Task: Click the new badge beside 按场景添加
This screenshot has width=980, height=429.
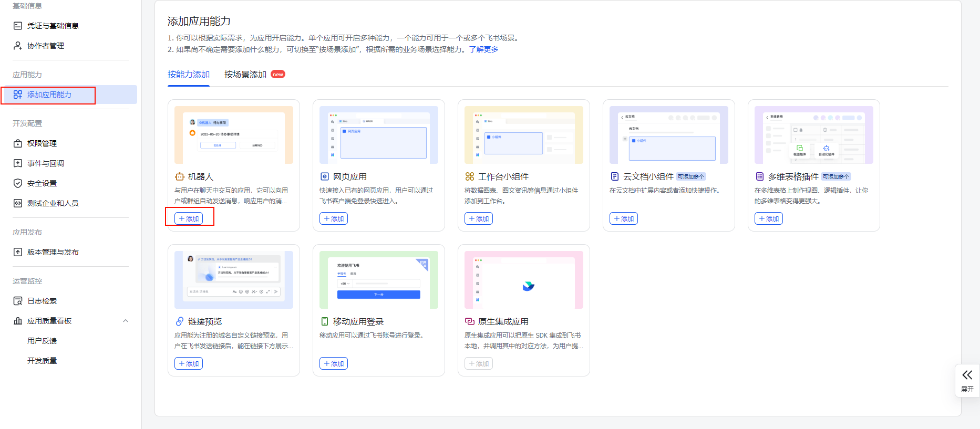Action: point(278,75)
